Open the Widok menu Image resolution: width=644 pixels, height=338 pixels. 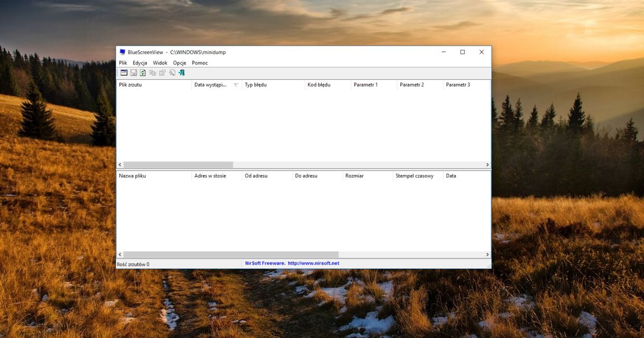click(159, 63)
